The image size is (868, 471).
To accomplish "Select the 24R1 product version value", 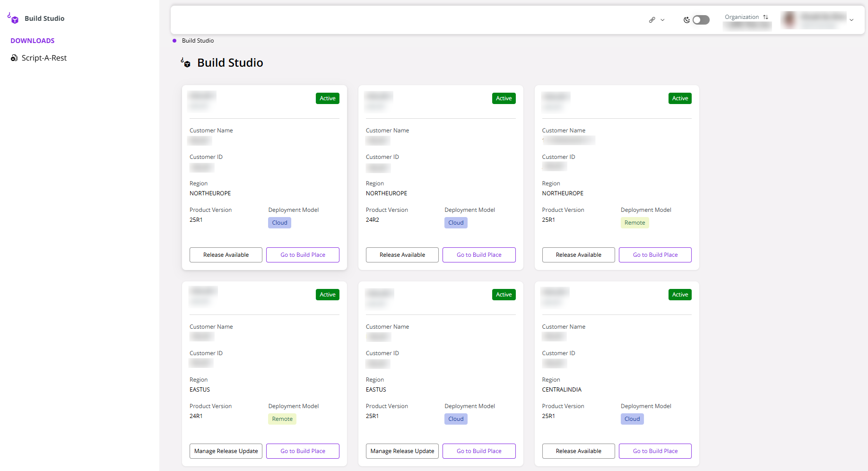I will (196, 416).
